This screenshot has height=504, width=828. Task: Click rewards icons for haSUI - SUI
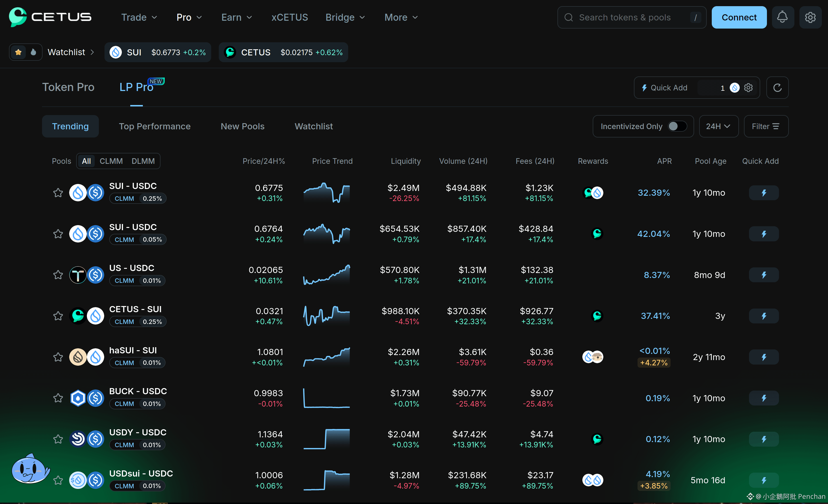click(593, 357)
